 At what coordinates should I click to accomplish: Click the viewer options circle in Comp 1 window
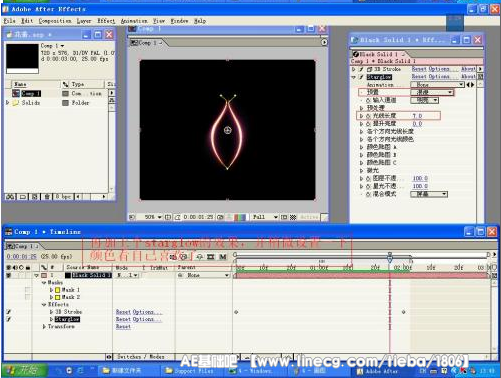tap(324, 42)
